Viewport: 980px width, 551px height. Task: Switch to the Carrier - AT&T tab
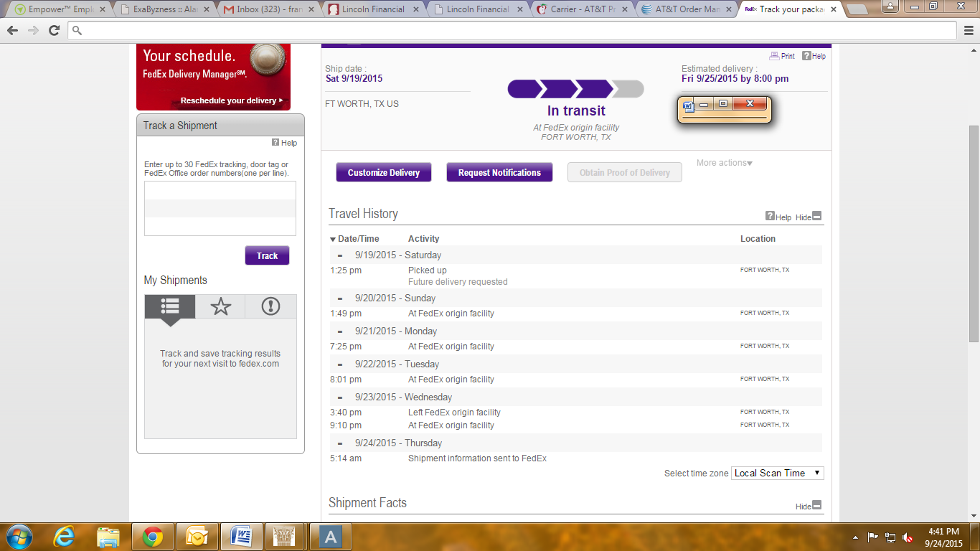tap(583, 9)
